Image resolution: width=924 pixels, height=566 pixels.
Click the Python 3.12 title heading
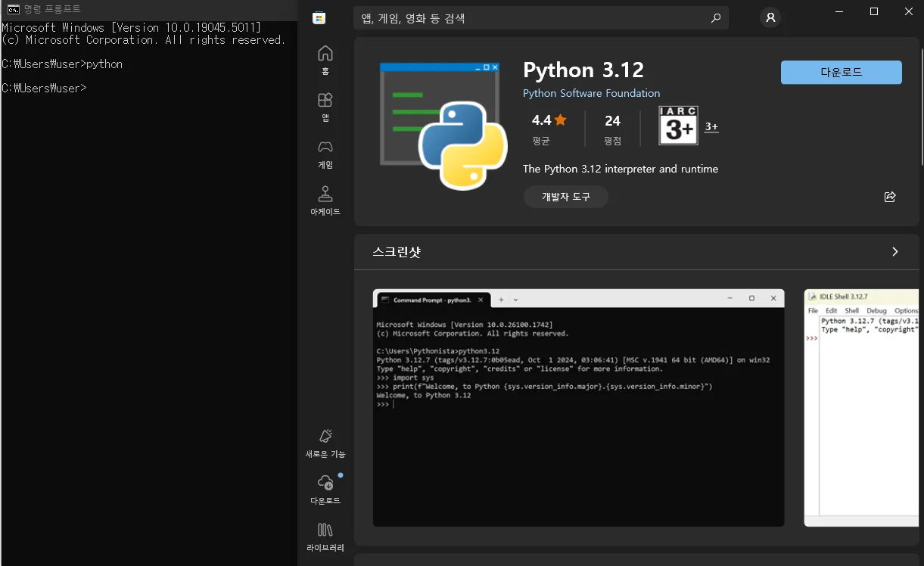coord(583,70)
